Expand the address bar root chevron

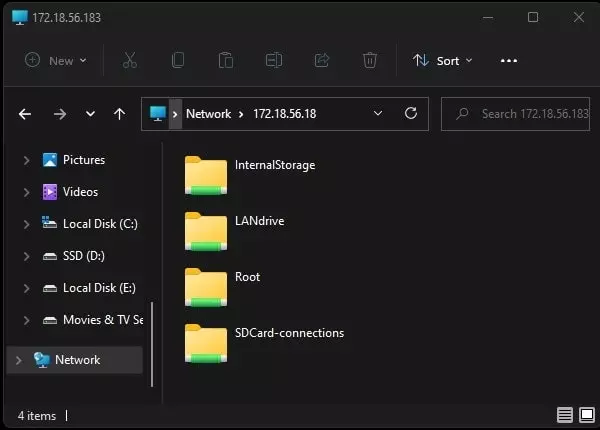point(175,114)
